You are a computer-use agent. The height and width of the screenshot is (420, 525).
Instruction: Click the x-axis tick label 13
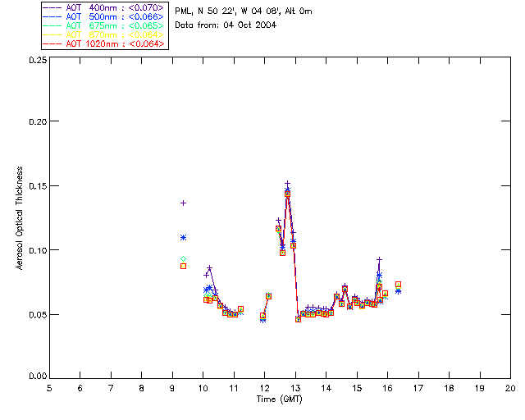[x=295, y=388]
